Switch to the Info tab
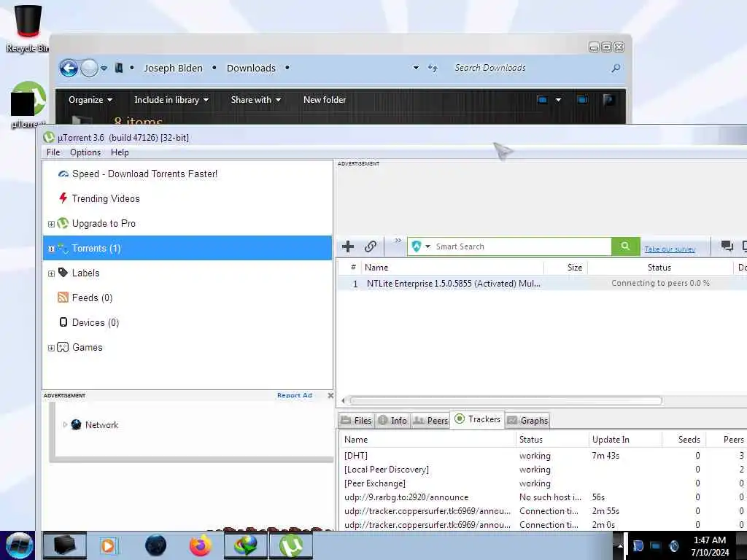The height and width of the screenshot is (560, 747). (392, 421)
